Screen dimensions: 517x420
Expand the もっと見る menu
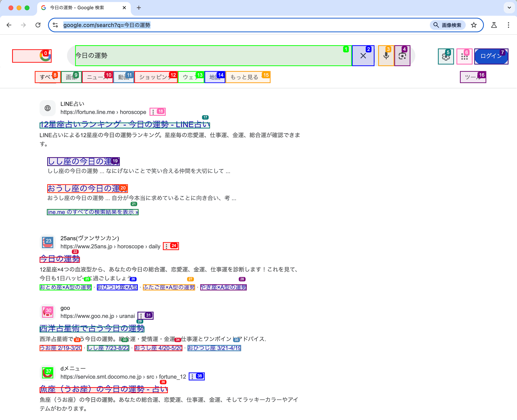click(x=248, y=77)
